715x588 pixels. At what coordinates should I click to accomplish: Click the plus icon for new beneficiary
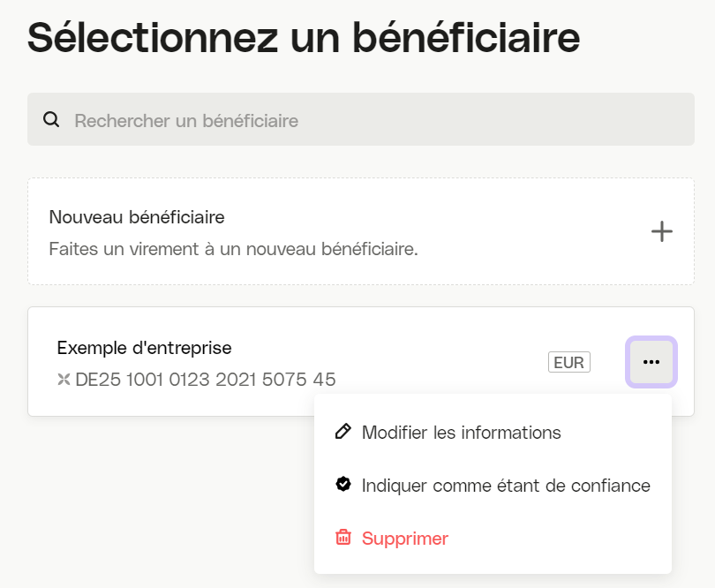(662, 231)
